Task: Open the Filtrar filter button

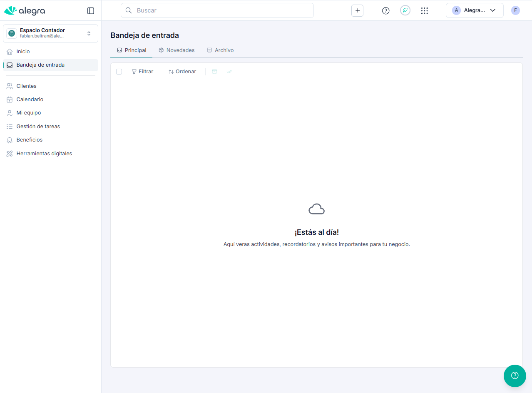Action: pos(142,72)
